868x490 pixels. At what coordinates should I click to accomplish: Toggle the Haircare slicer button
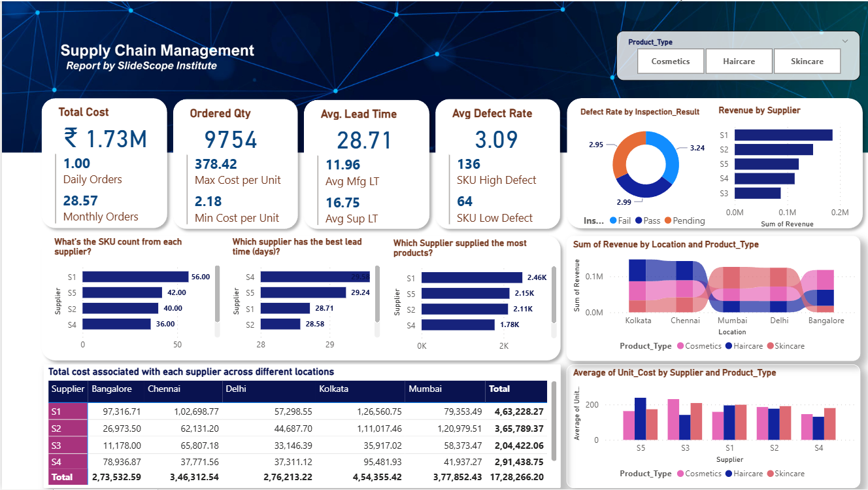tap(739, 61)
